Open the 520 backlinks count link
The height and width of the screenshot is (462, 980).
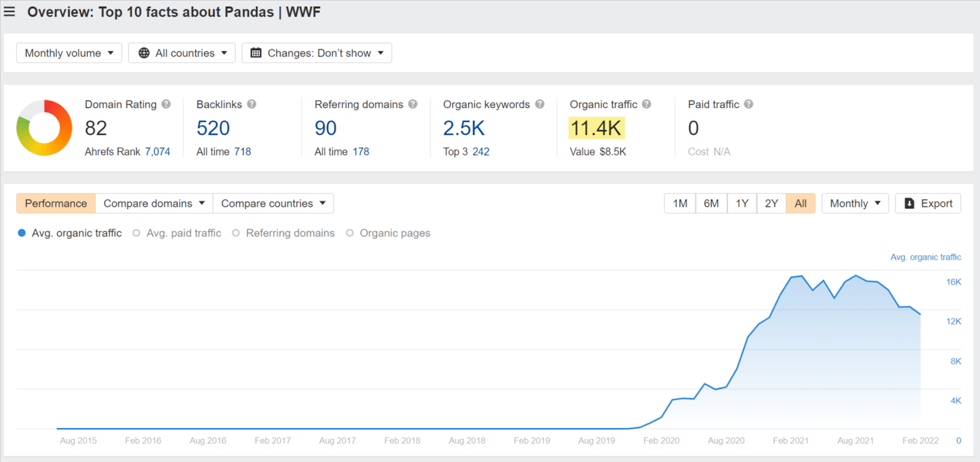pos(213,128)
